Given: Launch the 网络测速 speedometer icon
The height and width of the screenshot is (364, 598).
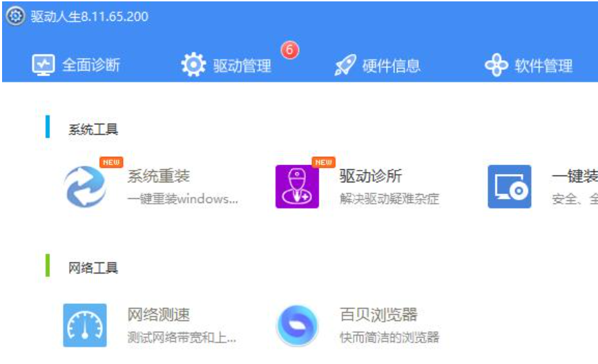Looking at the screenshot, I should click(85, 325).
